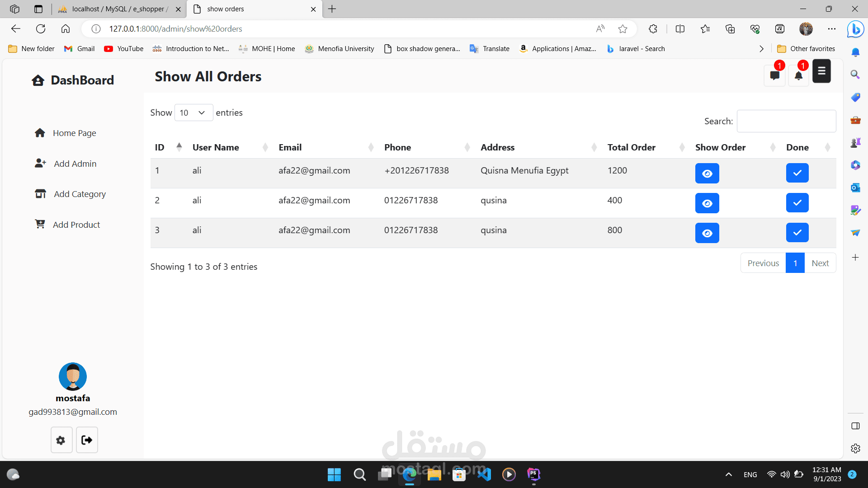Open Visual Studio Code from taskbar
Image resolution: width=868 pixels, height=488 pixels.
coord(484,474)
